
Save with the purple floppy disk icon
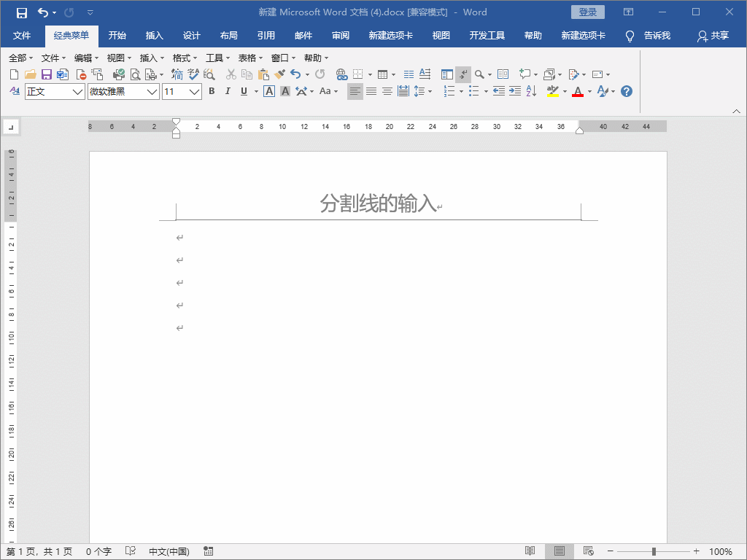click(x=46, y=74)
